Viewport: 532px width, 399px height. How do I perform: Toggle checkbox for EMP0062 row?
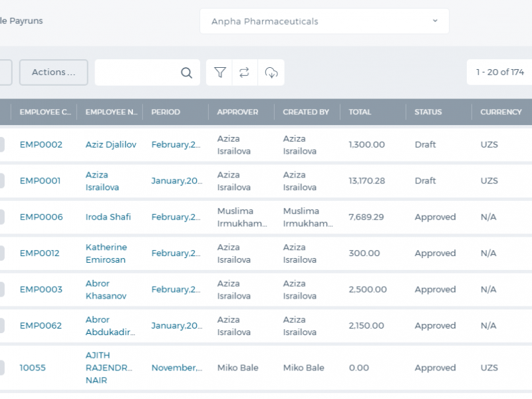1,325
